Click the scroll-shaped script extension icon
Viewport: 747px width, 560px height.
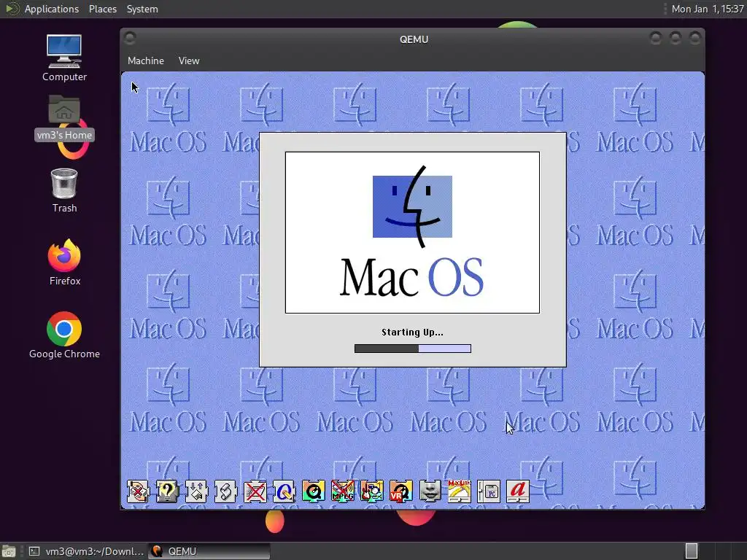(226, 491)
